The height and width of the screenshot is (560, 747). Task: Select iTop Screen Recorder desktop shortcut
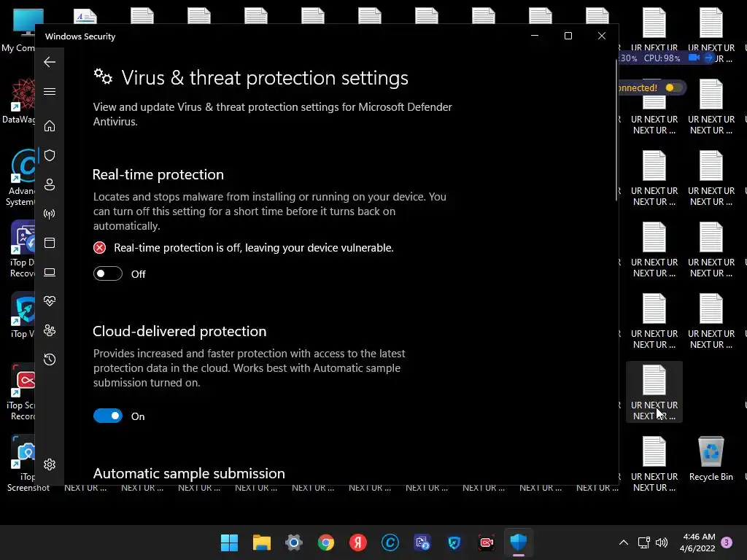20,392
